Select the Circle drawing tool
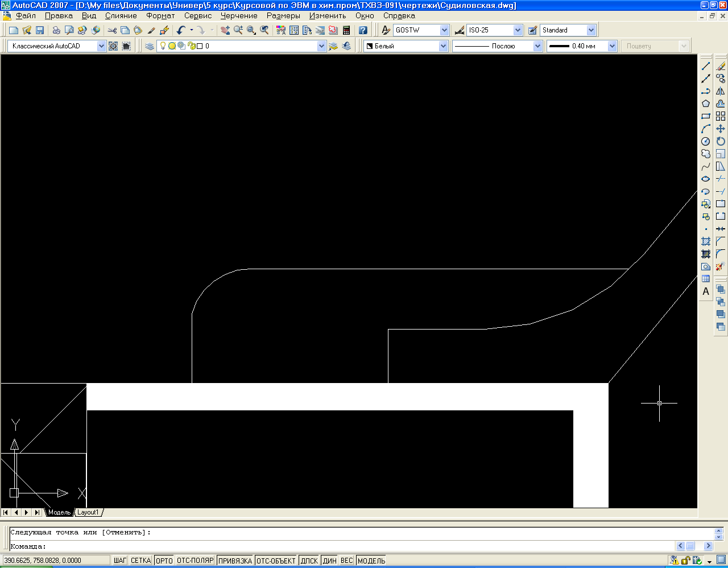The image size is (728, 568). (706, 141)
